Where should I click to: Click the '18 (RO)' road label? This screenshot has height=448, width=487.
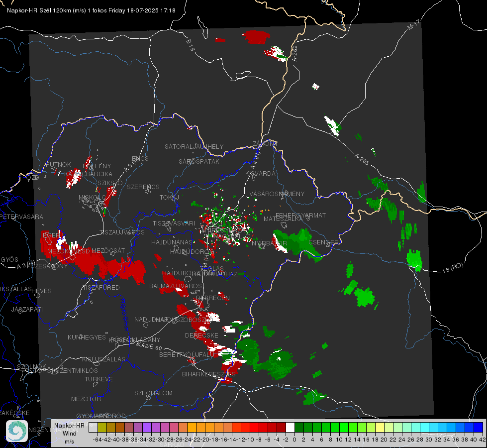(453, 268)
